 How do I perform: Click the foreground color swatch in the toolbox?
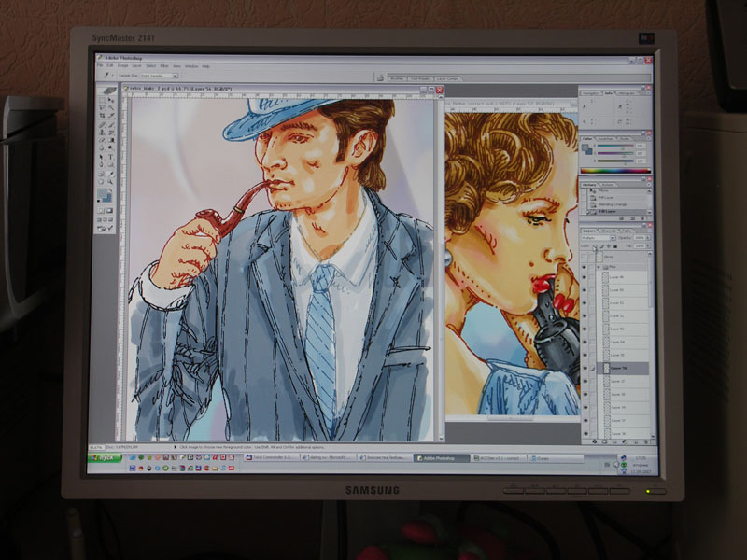tap(103, 194)
